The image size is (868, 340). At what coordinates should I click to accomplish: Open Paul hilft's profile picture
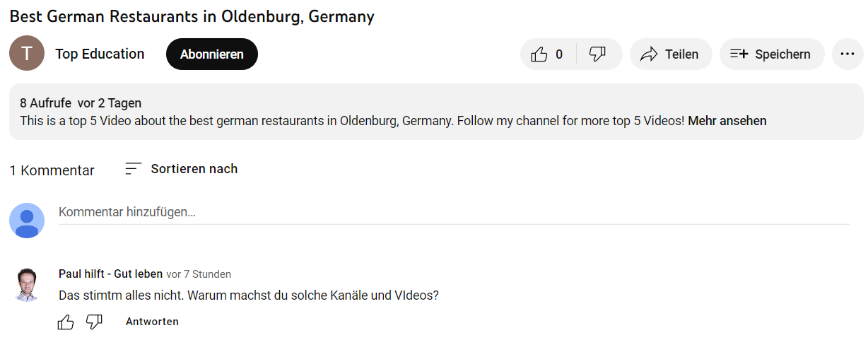tap(27, 285)
